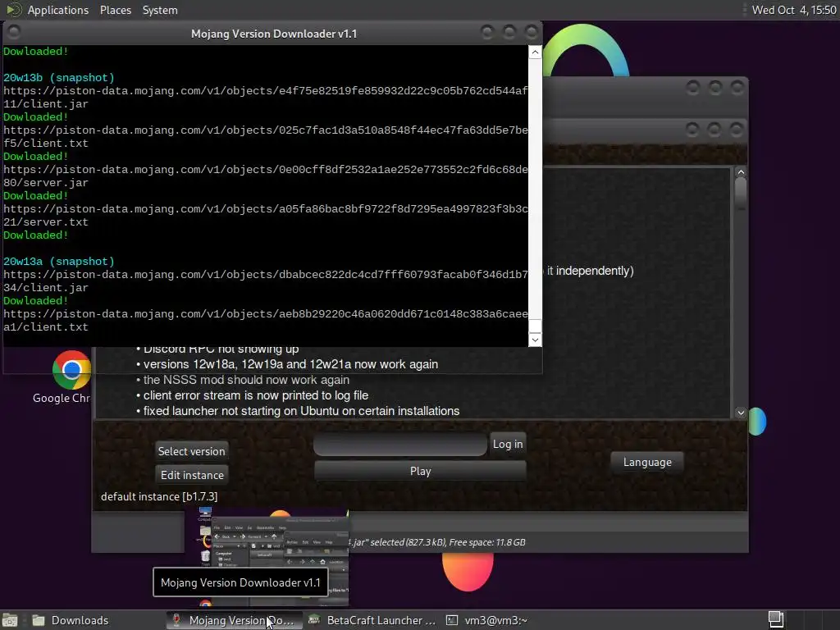Click BetaCraft icon in taskbar
The width and height of the screenshot is (840, 630).
click(314, 620)
